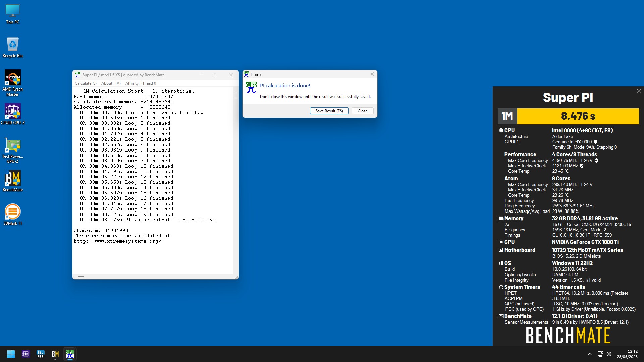Click the 1M label in BenchMate panel

click(507, 116)
